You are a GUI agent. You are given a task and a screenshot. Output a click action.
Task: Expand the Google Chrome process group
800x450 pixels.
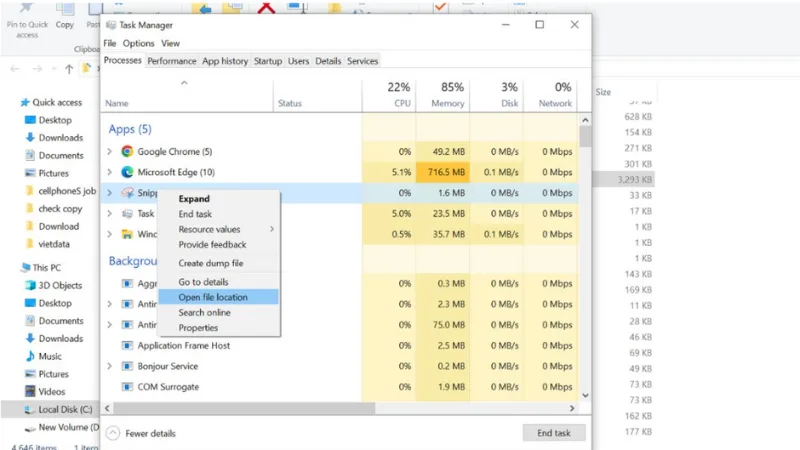109,152
